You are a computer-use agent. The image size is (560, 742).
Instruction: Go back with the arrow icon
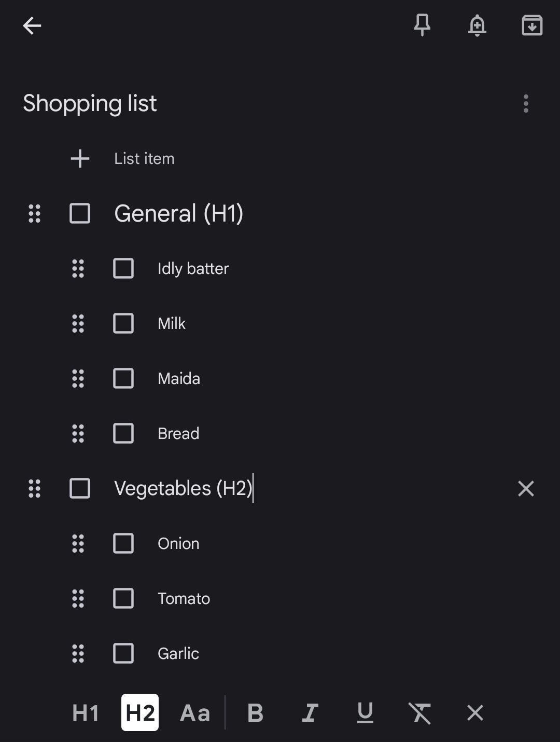coord(32,25)
